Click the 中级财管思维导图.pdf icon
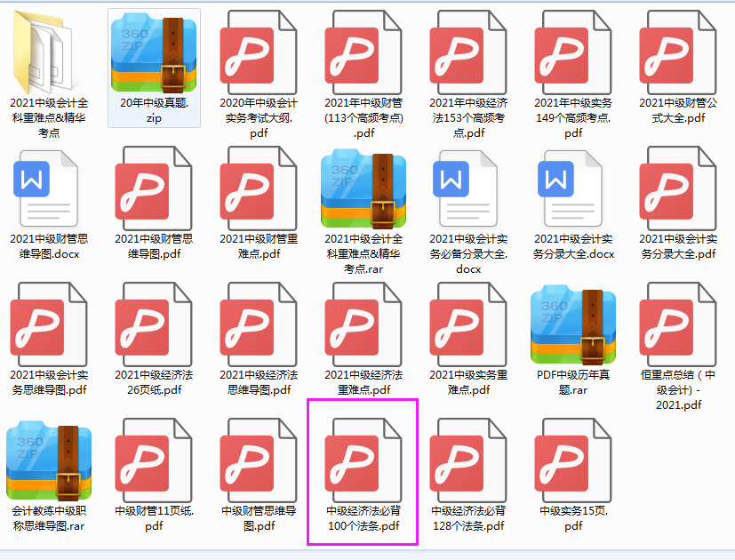 (259, 460)
